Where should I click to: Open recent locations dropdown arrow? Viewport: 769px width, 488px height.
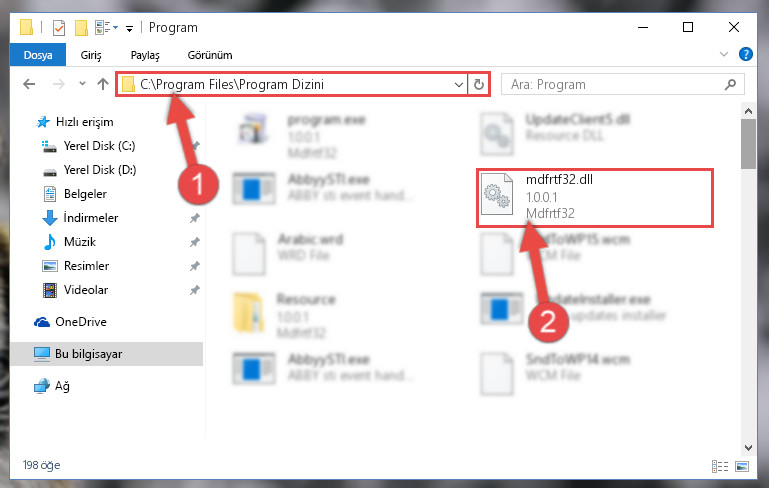(82, 84)
